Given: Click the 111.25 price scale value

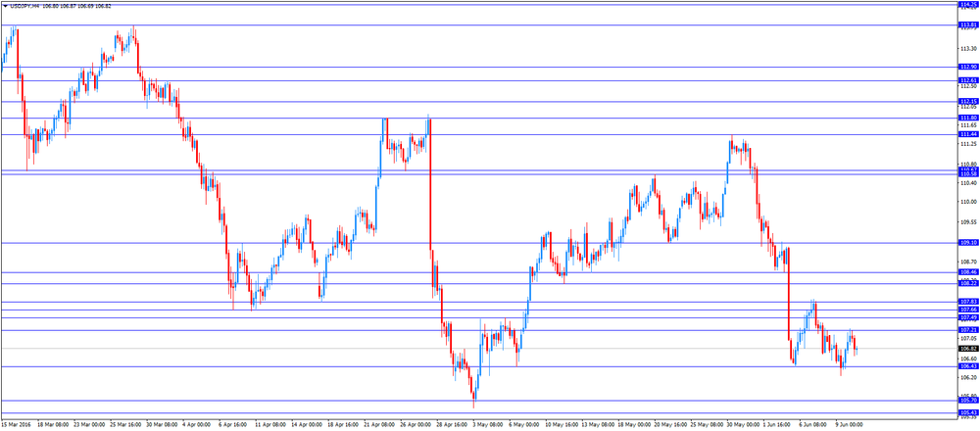Looking at the screenshot, I should [968, 144].
